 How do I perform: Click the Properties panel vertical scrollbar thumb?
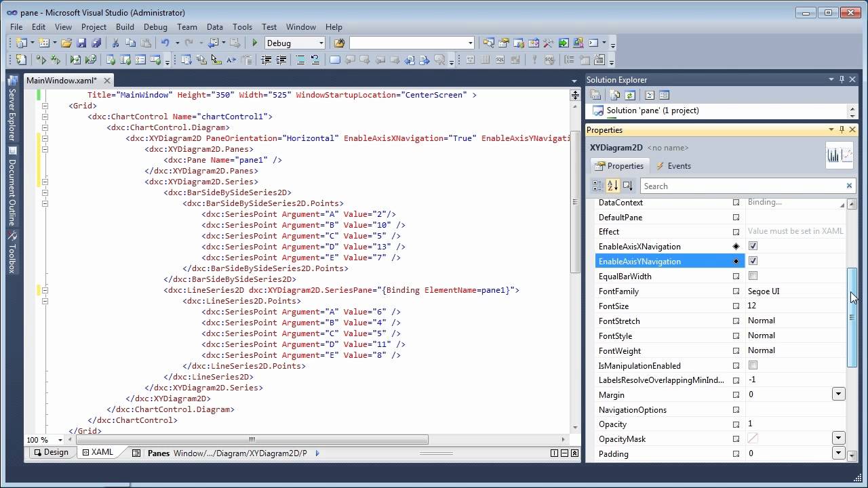point(852,318)
